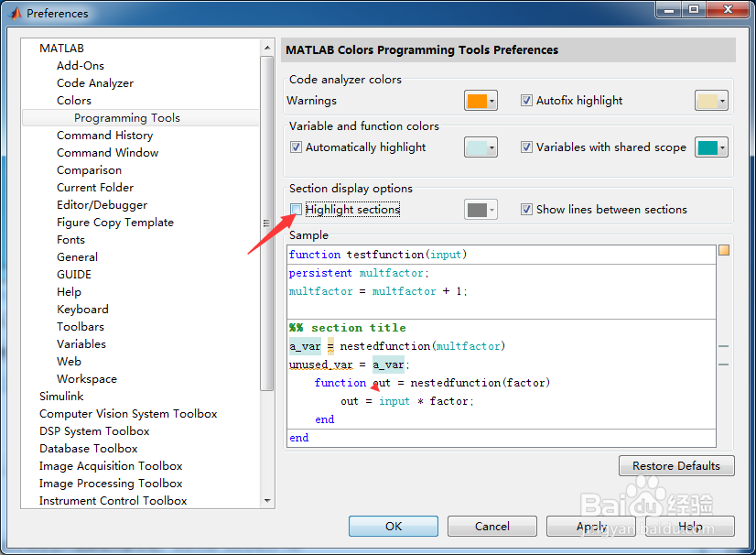Viewport: 756px width, 555px height.
Task: Select Database Toolbox
Action: (88, 449)
